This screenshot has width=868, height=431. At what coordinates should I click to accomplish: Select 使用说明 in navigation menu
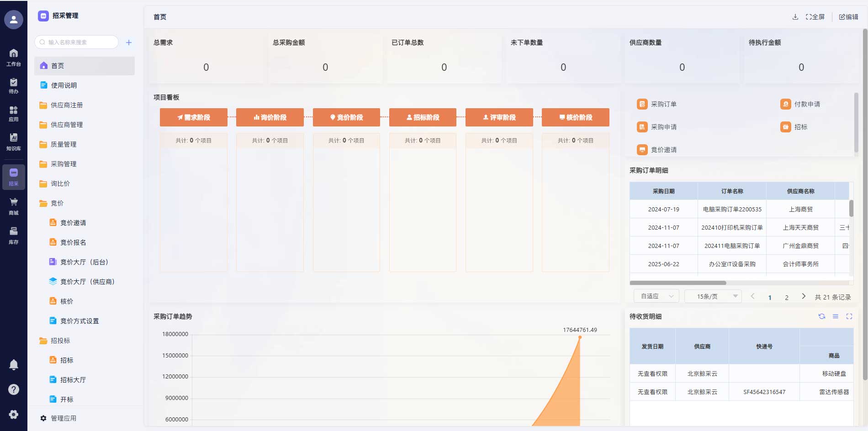pyautogui.click(x=64, y=85)
